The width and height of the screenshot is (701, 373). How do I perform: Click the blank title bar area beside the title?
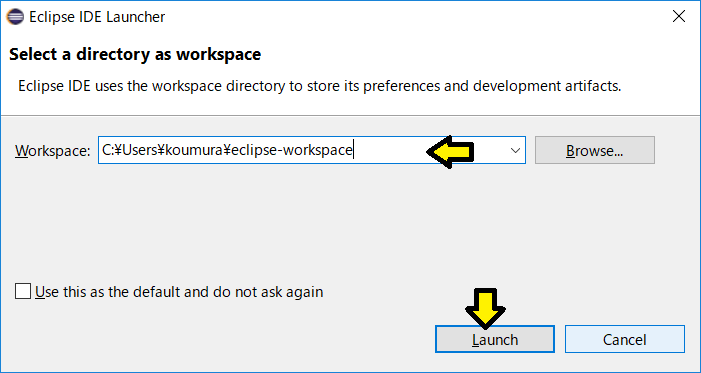click(416, 17)
